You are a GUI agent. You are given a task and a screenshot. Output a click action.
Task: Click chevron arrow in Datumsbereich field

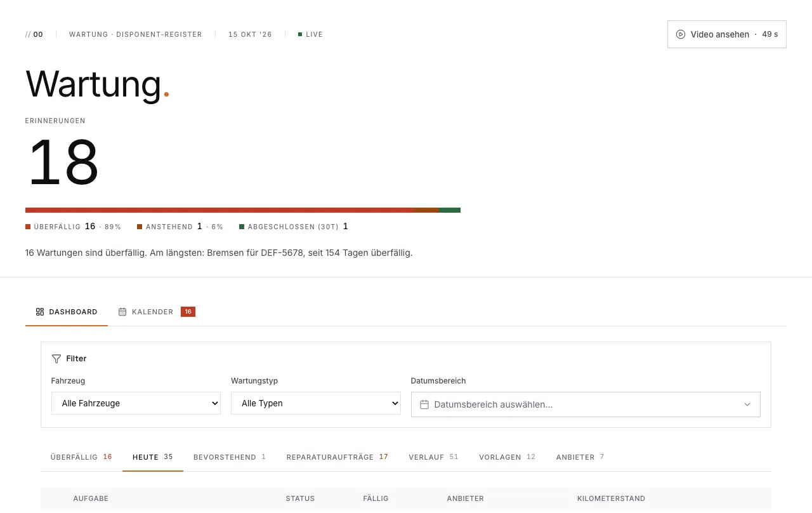[747, 404]
